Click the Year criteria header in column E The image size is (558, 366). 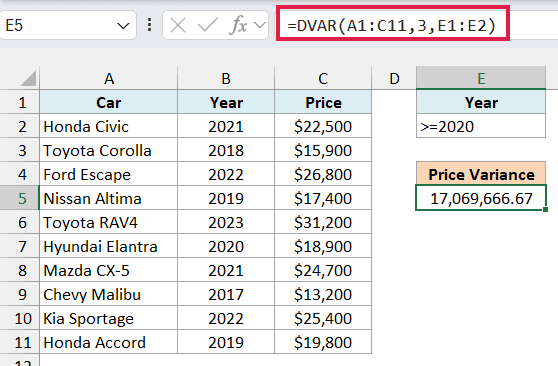[481, 102]
